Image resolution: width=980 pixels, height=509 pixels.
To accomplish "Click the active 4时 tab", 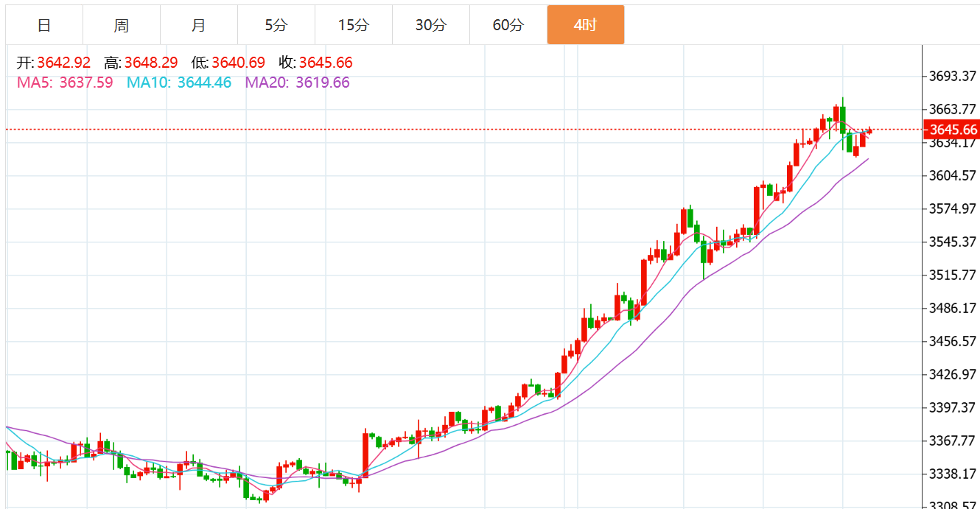I will (x=586, y=25).
